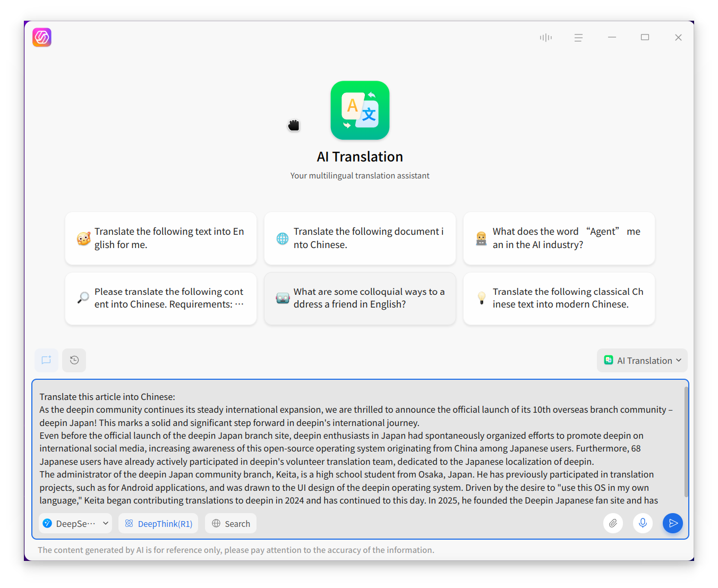Open the DeepSeek model dropdown

(75, 523)
